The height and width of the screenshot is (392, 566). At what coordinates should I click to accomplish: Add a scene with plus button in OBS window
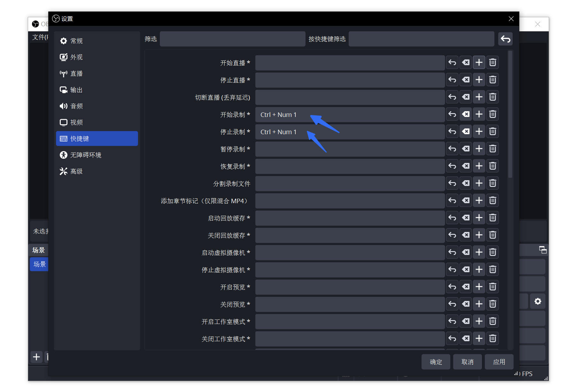pyautogui.click(x=36, y=357)
